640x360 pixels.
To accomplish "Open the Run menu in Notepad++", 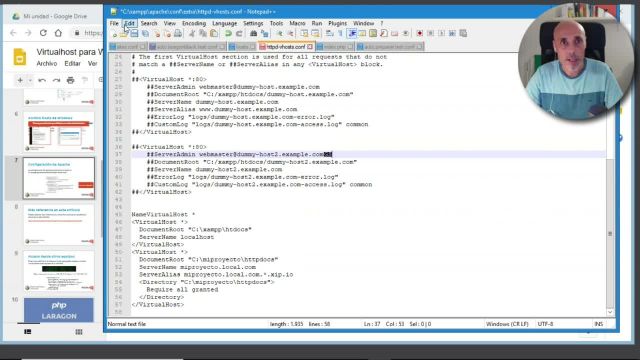I will 317,24.
